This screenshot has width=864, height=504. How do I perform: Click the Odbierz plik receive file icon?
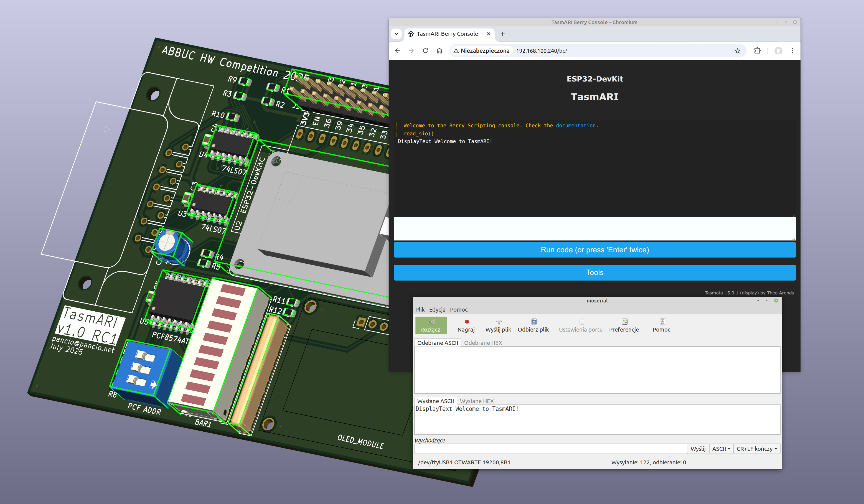point(533,322)
